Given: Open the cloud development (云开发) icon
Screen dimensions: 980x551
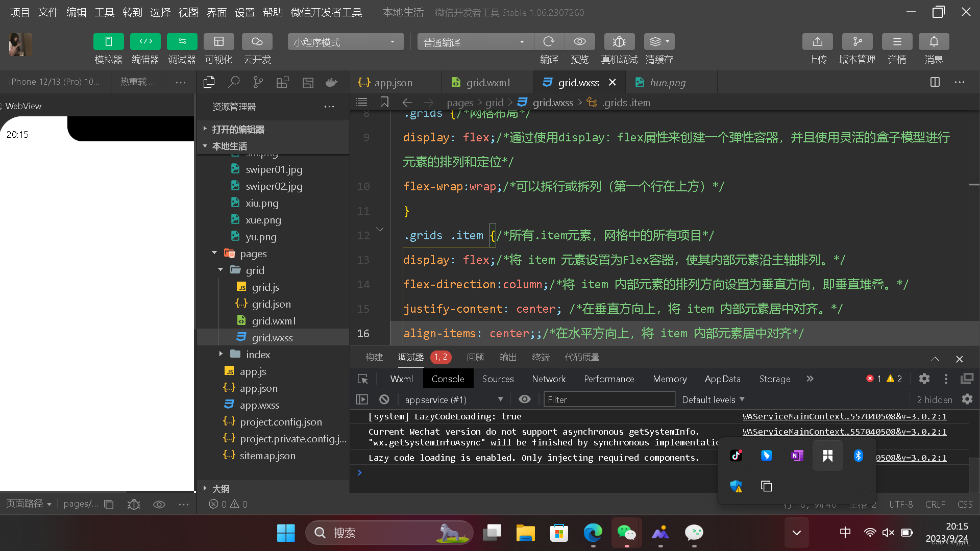Looking at the screenshot, I should (x=257, y=42).
